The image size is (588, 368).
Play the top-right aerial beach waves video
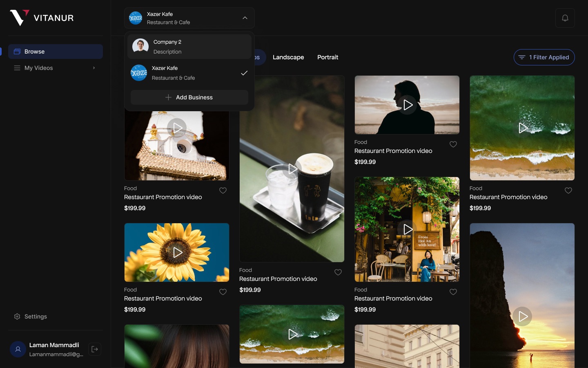point(523,128)
